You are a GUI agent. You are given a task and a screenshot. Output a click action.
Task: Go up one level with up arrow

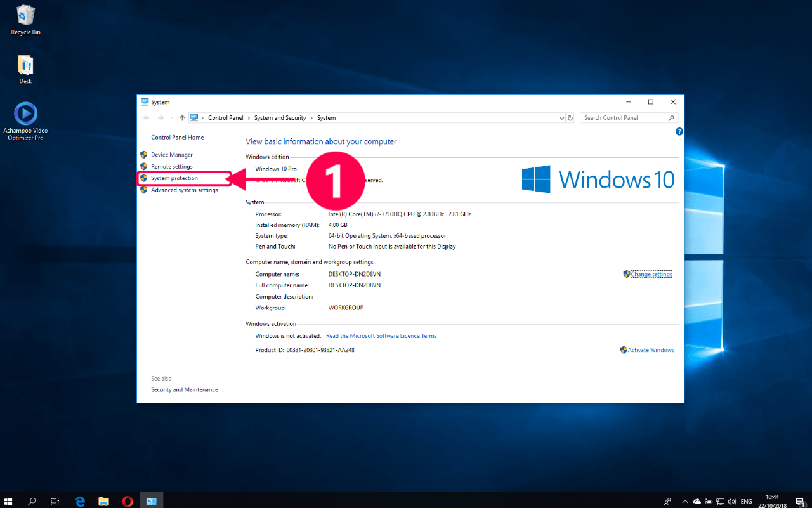tap(182, 118)
